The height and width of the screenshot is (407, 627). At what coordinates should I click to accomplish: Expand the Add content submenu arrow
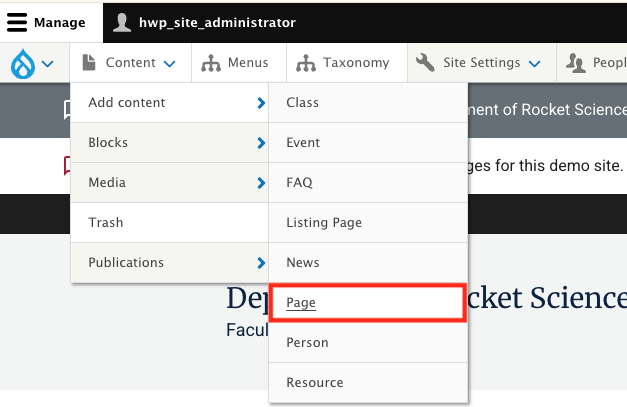[x=261, y=103]
